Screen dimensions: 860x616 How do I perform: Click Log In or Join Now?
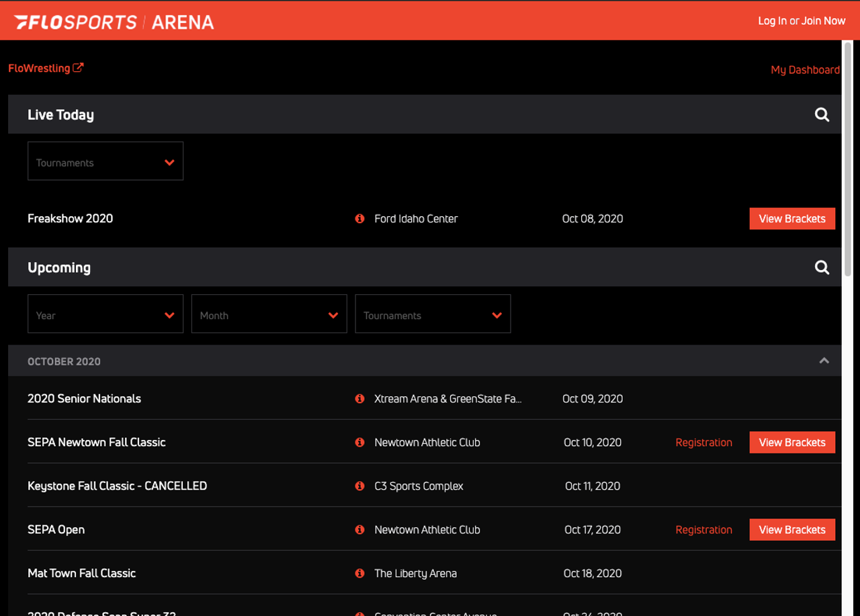[802, 20]
